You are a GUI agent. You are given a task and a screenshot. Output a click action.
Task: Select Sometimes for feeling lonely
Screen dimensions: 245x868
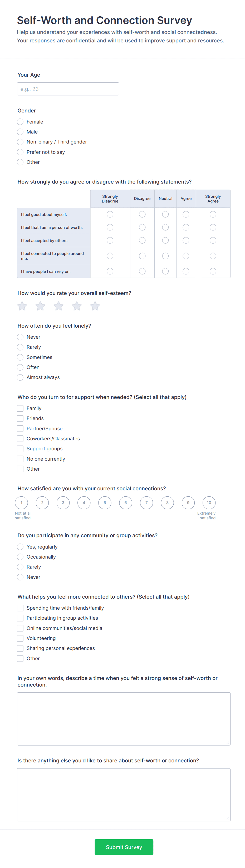(20, 357)
